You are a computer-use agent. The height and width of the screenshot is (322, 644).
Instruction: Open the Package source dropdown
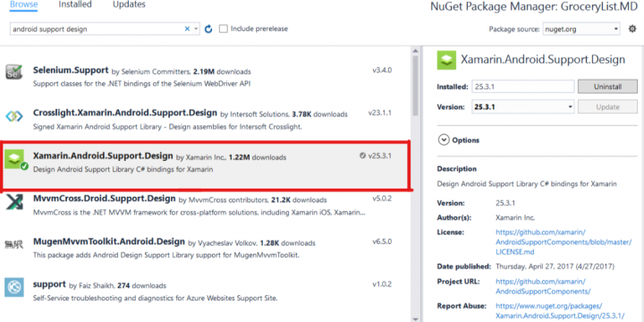[x=580, y=30]
